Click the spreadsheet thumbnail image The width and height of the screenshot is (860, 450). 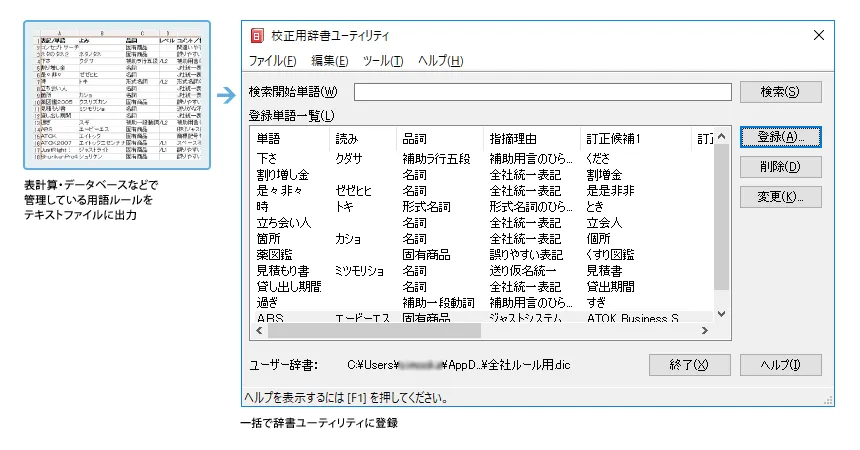(117, 95)
